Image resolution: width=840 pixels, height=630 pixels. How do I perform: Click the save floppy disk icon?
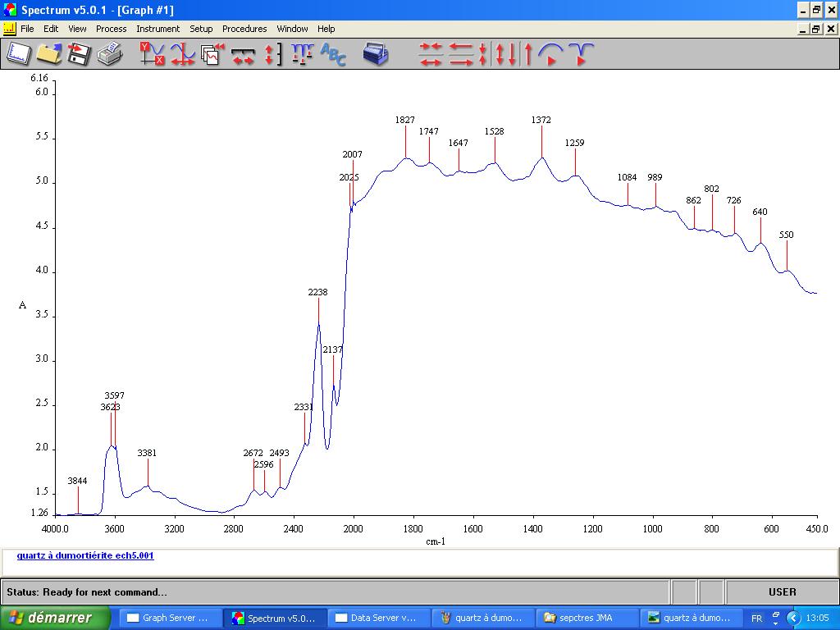tap(79, 54)
